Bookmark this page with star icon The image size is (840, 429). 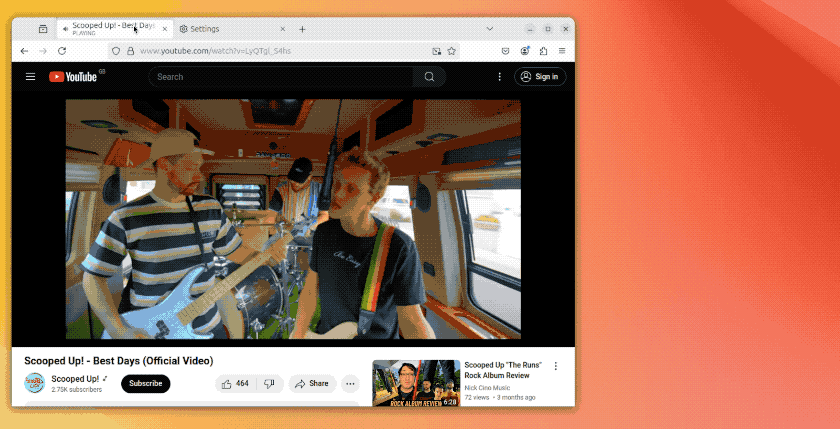tap(452, 51)
